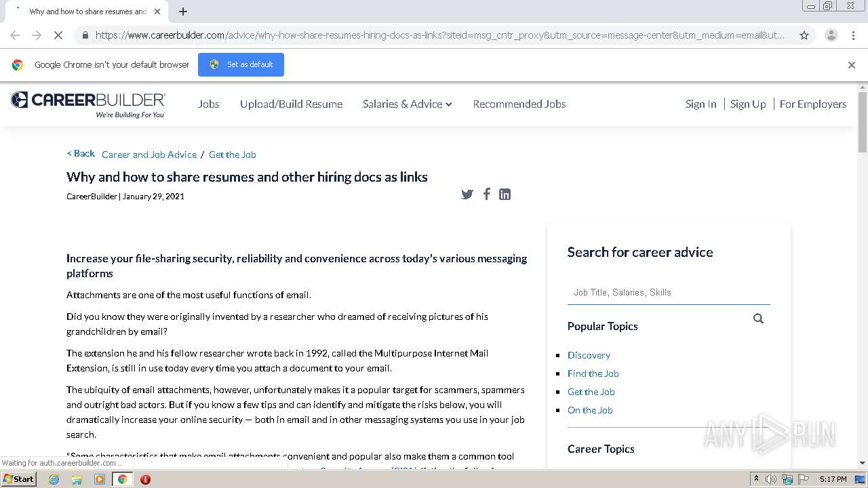Image resolution: width=868 pixels, height=488 pixels.
Task: Open Get the Job popular topic
Action: pyautogui.click(x=591, y=392)
